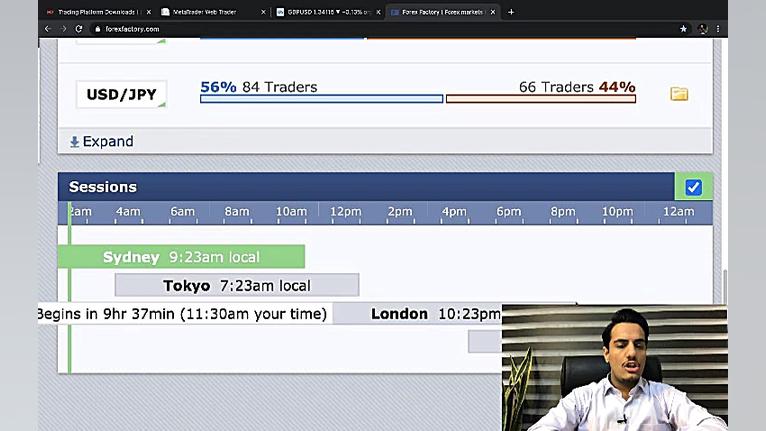Click the 2pm mark on sessions timeline
766x431 pixels.
[x=400, y=212]
